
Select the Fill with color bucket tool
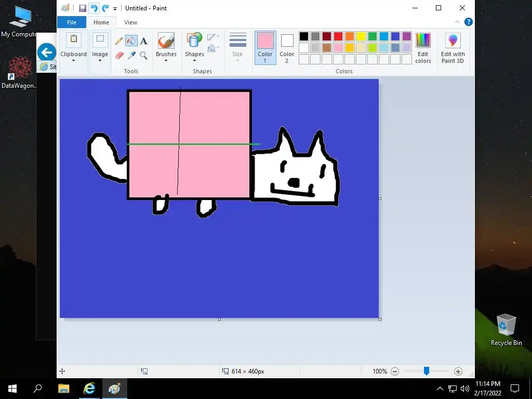pyautogui.click(x=131, y=41)
